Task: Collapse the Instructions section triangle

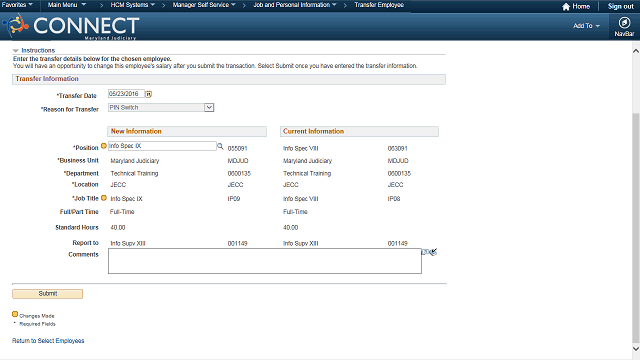Action: click(16, 51)
